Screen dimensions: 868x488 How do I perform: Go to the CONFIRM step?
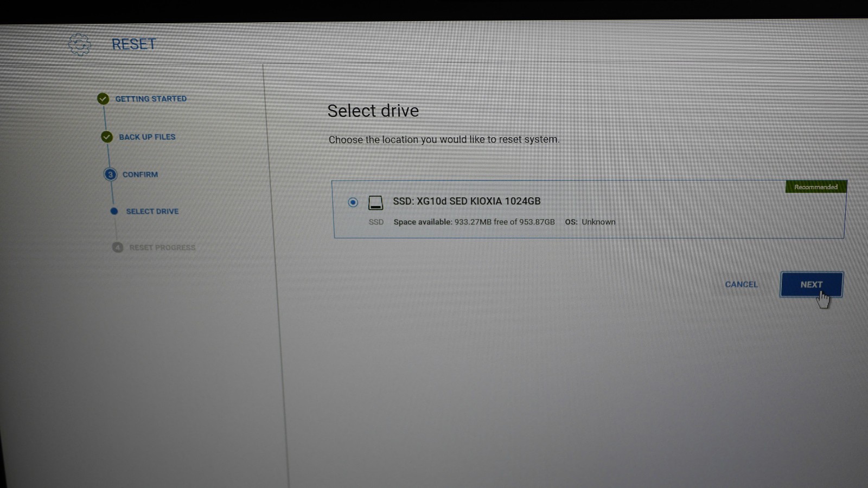pos(140,175)
